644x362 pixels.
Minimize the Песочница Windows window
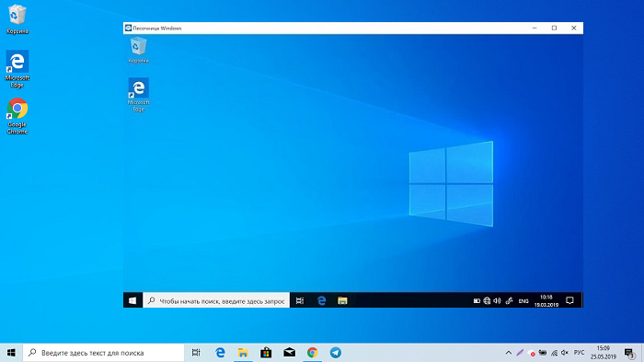535,28
